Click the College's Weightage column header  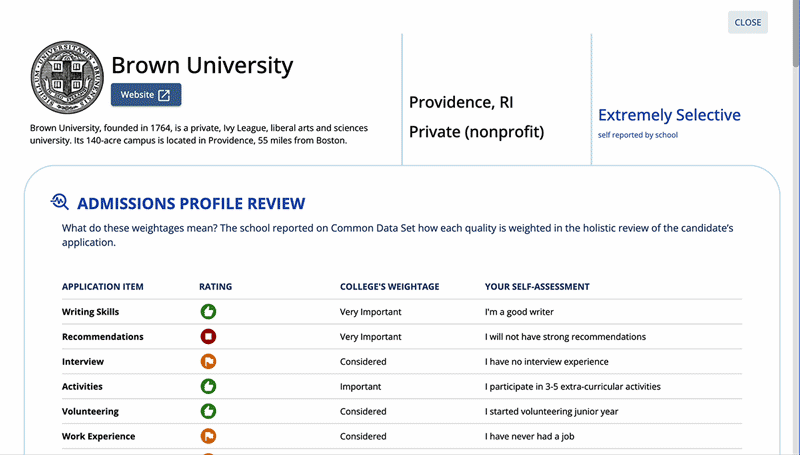[x=389, y=287]
